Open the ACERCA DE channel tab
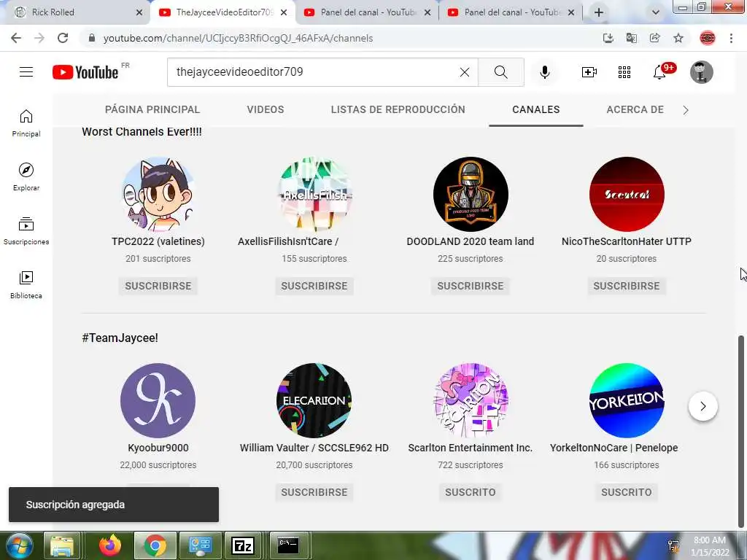 pyautogui.click(x=635, y=109)
